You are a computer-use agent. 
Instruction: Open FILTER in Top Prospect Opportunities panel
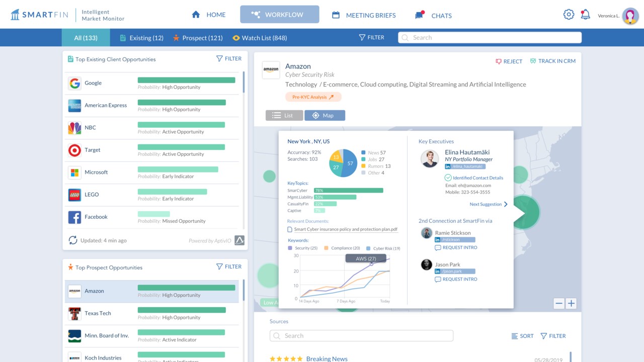229,267
